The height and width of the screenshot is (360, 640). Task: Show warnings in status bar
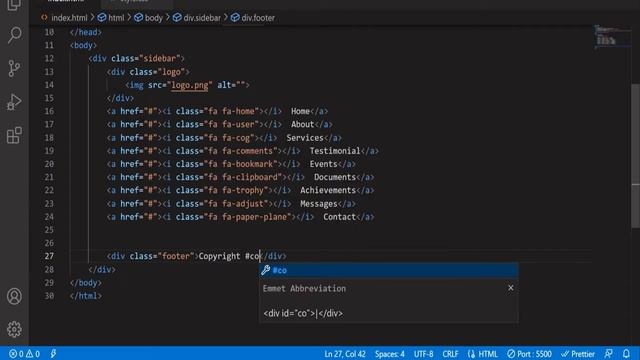(x=33, y=354)
